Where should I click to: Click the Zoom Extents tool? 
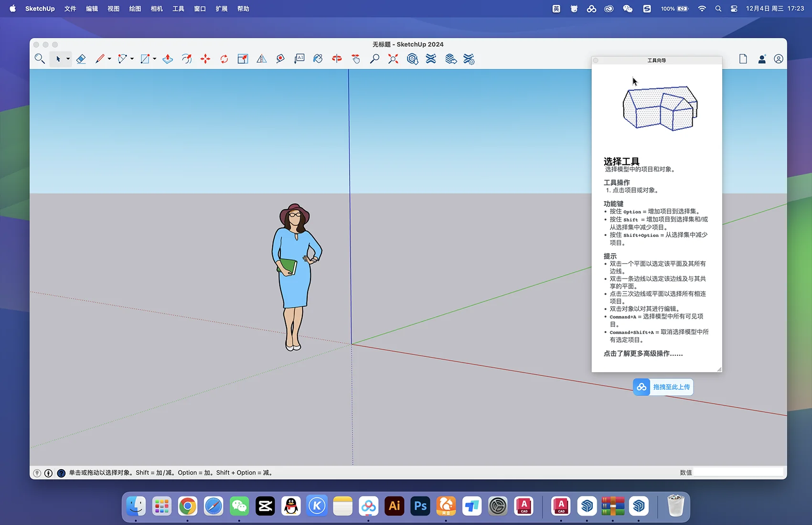coord(393,59)
